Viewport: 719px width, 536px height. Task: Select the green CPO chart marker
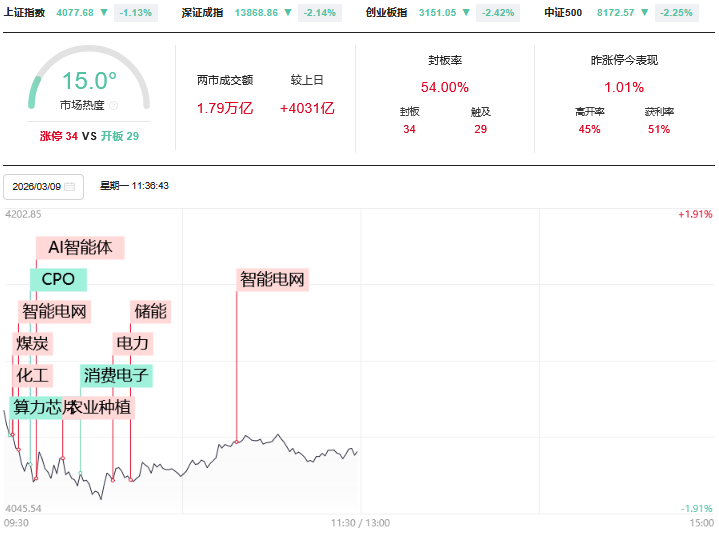tap(58, 279)
